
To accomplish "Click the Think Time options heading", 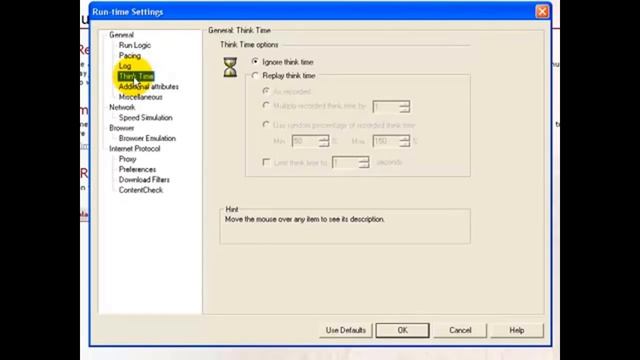I will tap(249, 45).
